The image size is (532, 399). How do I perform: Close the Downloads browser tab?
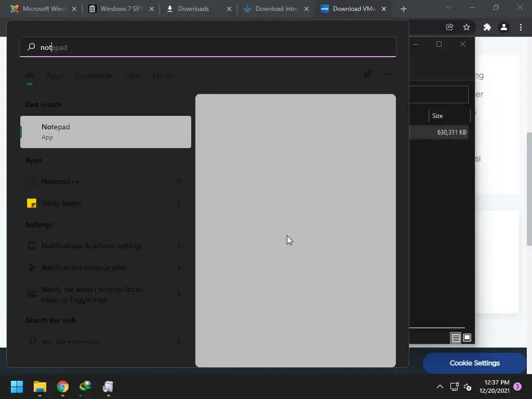[229, 9]
